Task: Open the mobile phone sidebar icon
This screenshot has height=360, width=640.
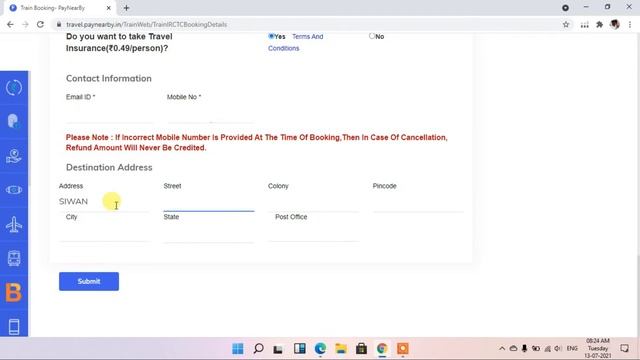Action: [x=14, y=327]
